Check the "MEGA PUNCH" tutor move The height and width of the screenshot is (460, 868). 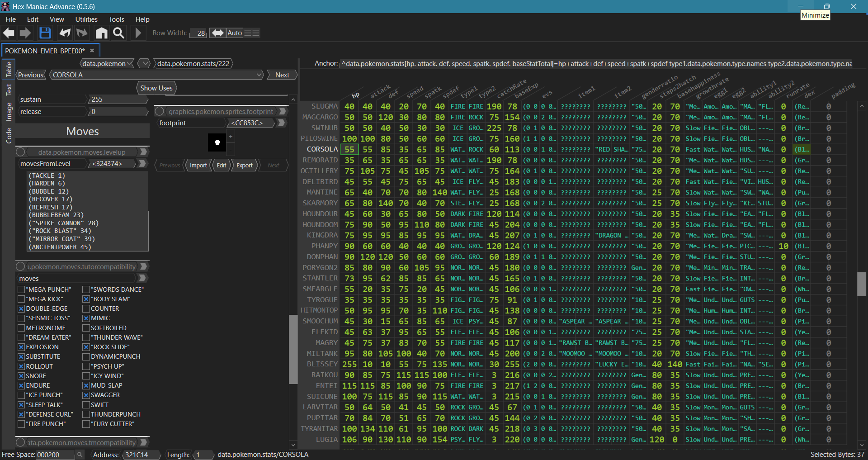[21, 289]
